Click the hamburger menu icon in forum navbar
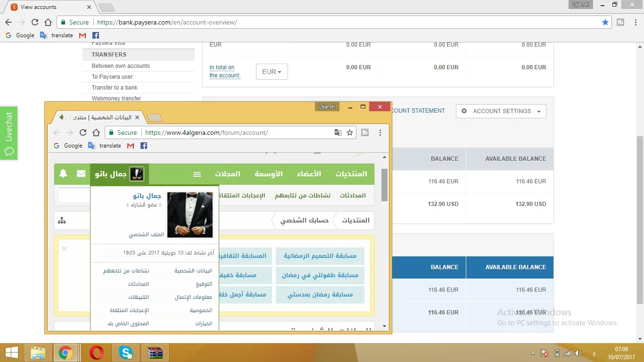644x362 pixels. pos(197,174)
